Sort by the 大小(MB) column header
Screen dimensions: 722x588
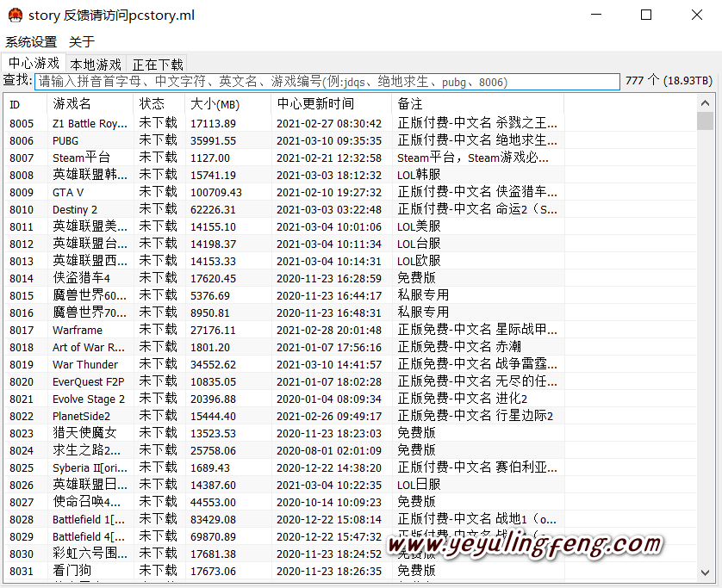(228, 104)
